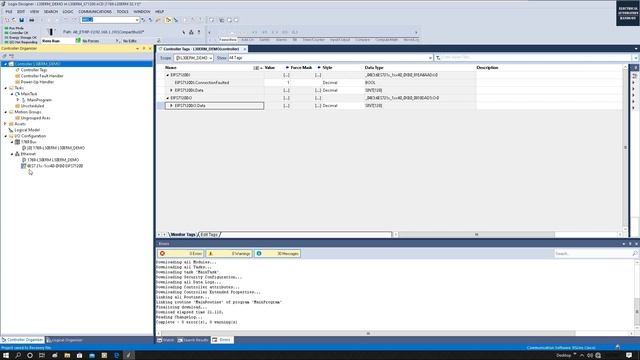Collapse the I/O Configuration node
640x360 pixels.
(5, 136)
